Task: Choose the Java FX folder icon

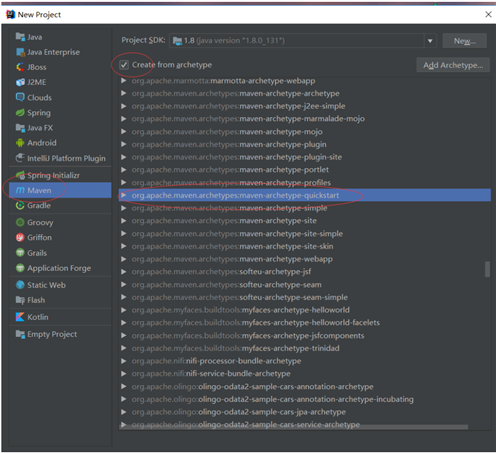Action: coord(20,128)
